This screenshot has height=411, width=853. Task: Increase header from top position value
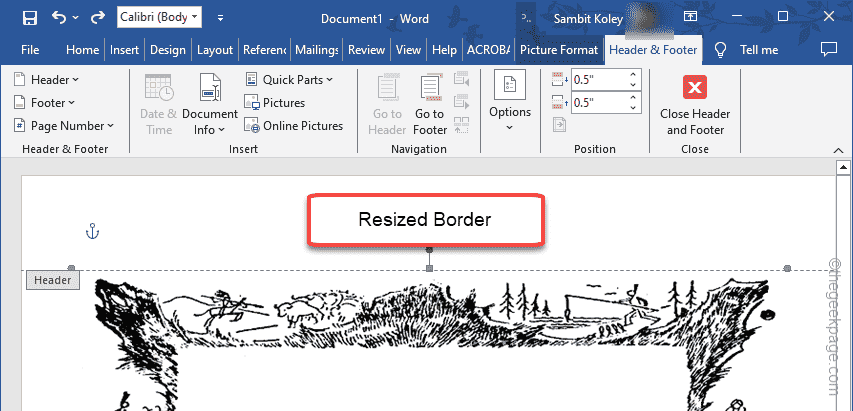click(633, 74)
